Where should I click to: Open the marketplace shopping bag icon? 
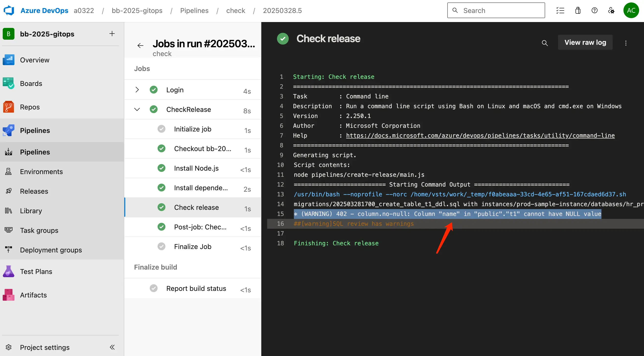[578, 10]
